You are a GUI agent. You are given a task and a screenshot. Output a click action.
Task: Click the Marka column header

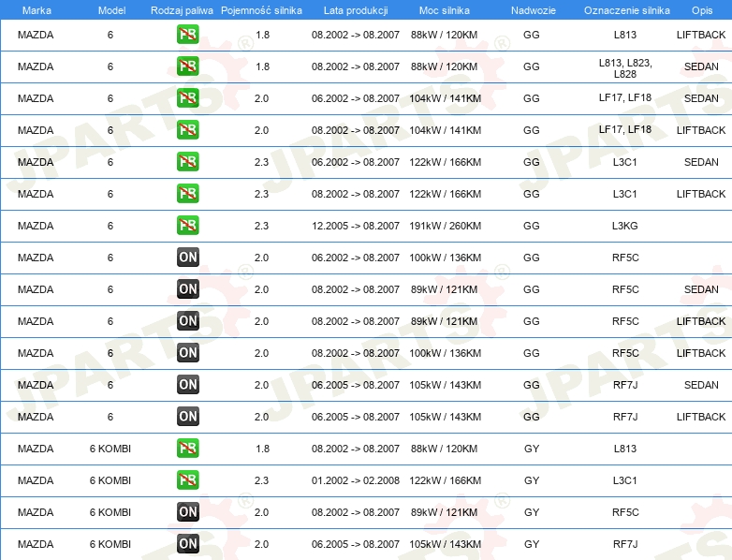click(37, 10)
